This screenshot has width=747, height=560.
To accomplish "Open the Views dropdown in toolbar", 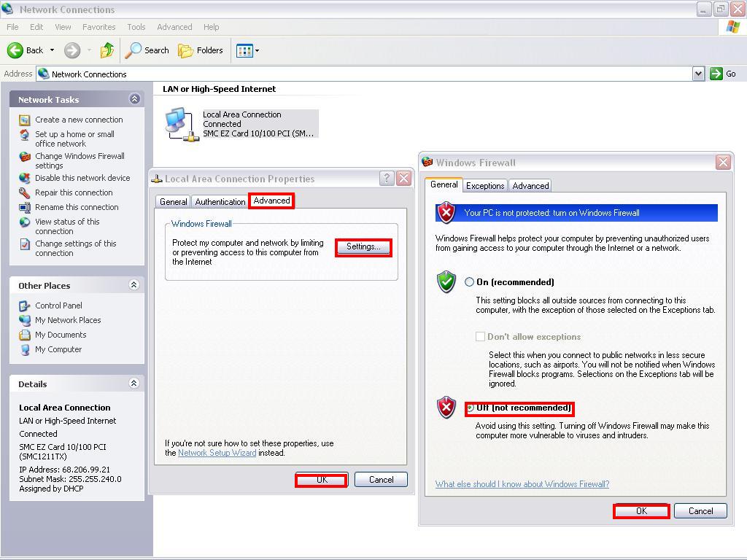I will (247, 50).
